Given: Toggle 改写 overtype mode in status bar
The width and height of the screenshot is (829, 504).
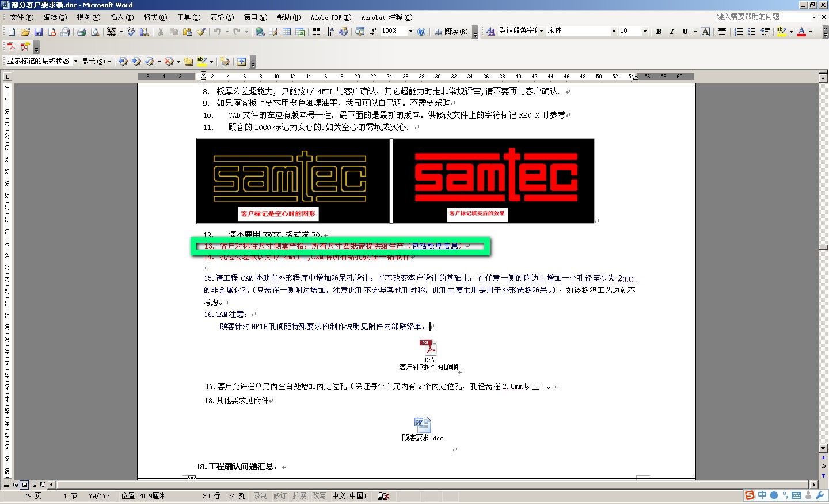Looking at the screenshot, I should coord(319,496).
